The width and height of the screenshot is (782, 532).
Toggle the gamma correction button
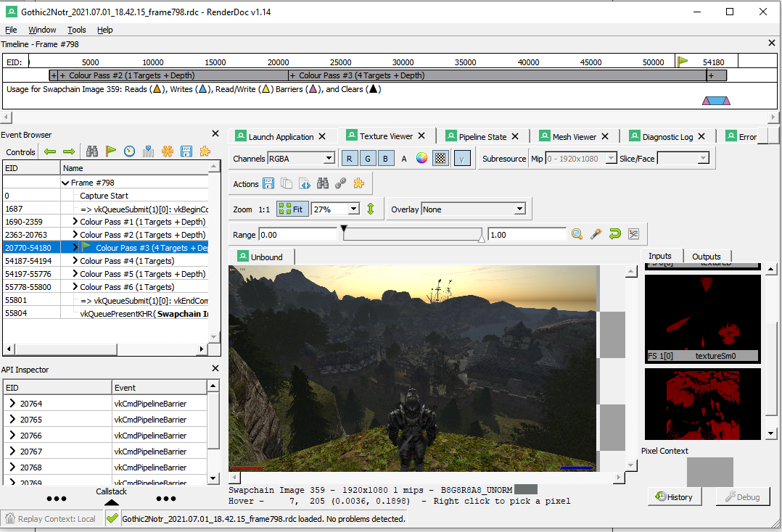tap(462, 157)
